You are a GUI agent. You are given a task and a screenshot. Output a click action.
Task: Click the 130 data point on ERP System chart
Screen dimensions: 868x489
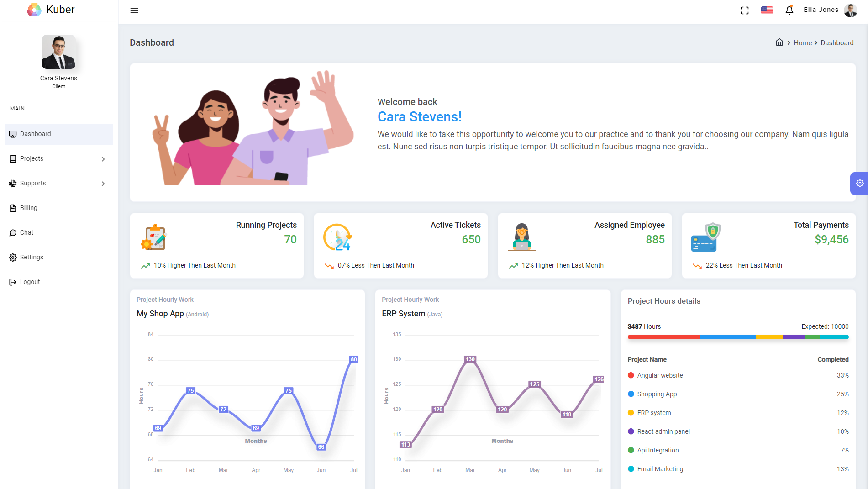coord(470,359)
